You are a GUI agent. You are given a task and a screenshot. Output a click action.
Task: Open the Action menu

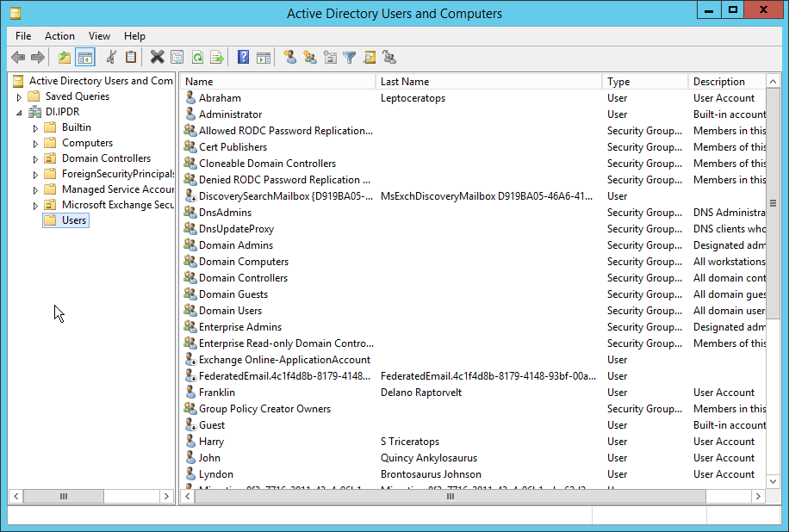[59, 36]
